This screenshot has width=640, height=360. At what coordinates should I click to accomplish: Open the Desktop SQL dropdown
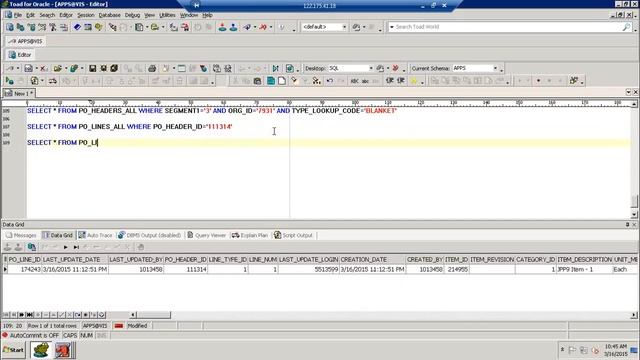pos(371,68)
